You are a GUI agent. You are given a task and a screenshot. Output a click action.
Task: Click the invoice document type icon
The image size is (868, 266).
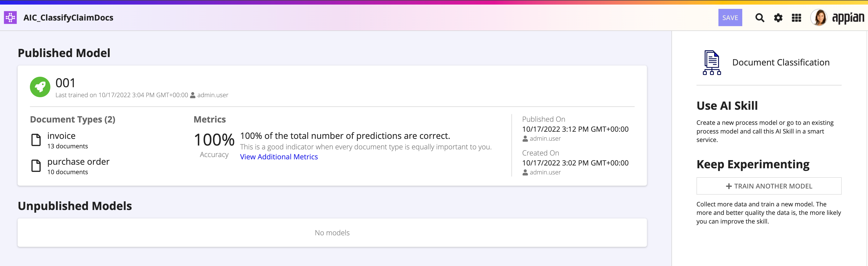tap(36, 140)
